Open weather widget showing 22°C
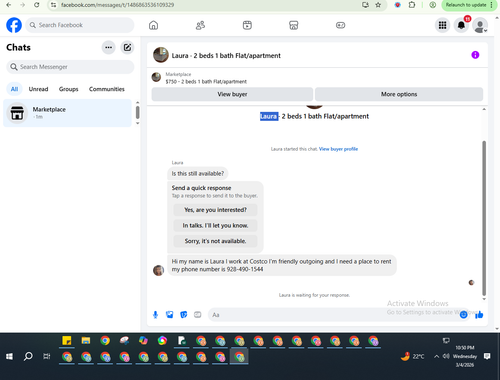 [413, 356]
